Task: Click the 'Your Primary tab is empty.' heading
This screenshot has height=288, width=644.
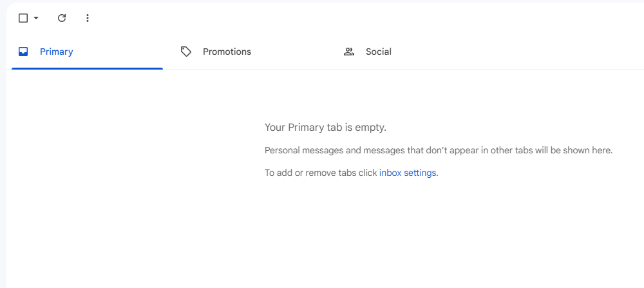Action: click(x=325, y=128)
